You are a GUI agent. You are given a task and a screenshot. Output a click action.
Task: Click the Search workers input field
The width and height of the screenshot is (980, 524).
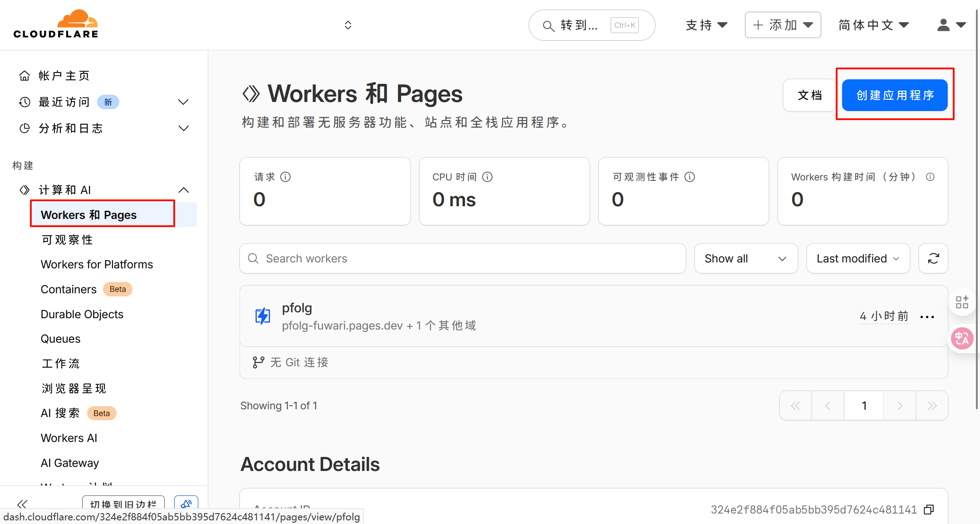(x=463, y=258)
